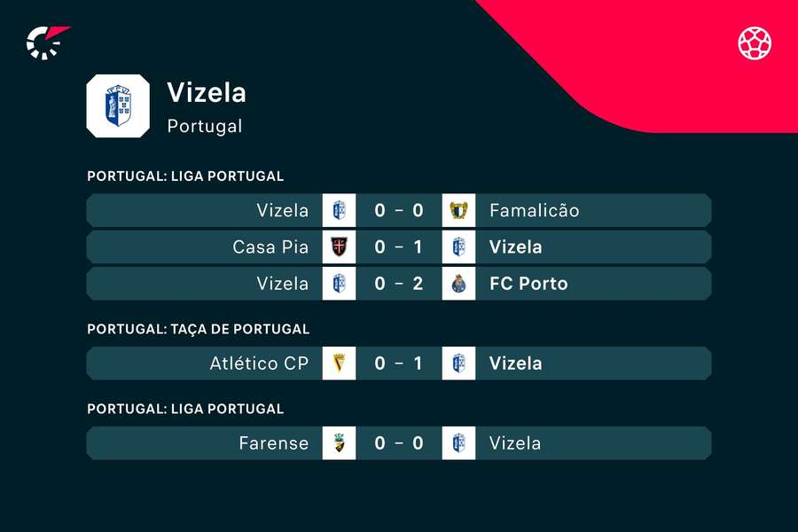This screenshot has width=798, height=532.
Task: Click the Vizela crest in the Farense match row
Action: tap(458, 443)
